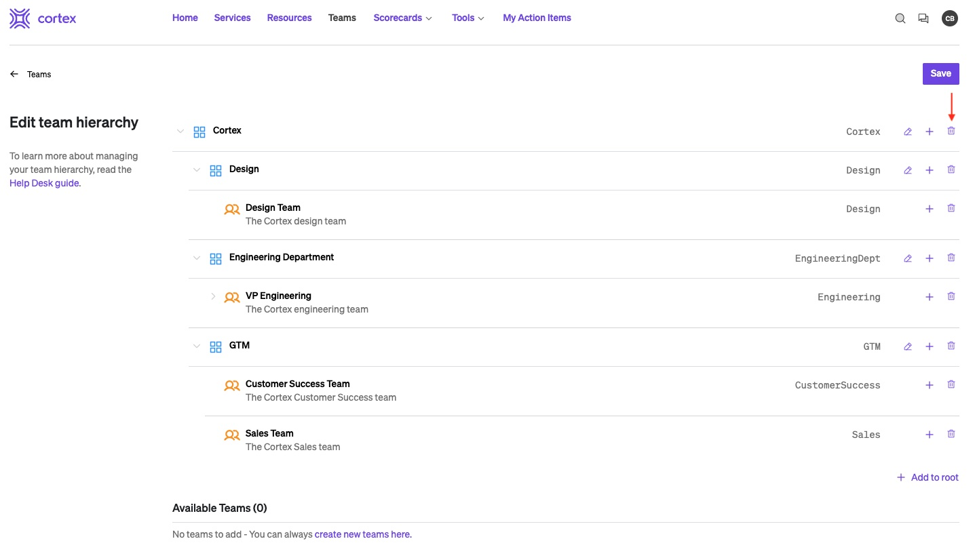Click the Design Team people icon

pyautogui.click(x=232, y=209)
